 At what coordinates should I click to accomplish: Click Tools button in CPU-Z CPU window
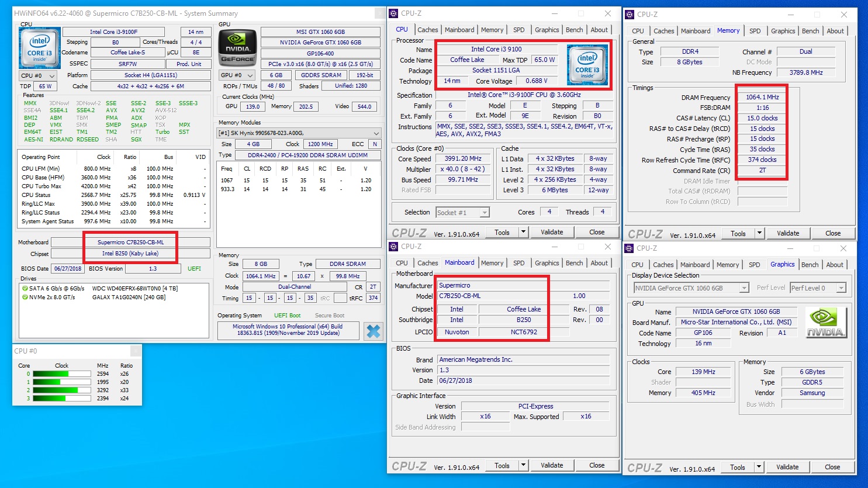(502, 232)
